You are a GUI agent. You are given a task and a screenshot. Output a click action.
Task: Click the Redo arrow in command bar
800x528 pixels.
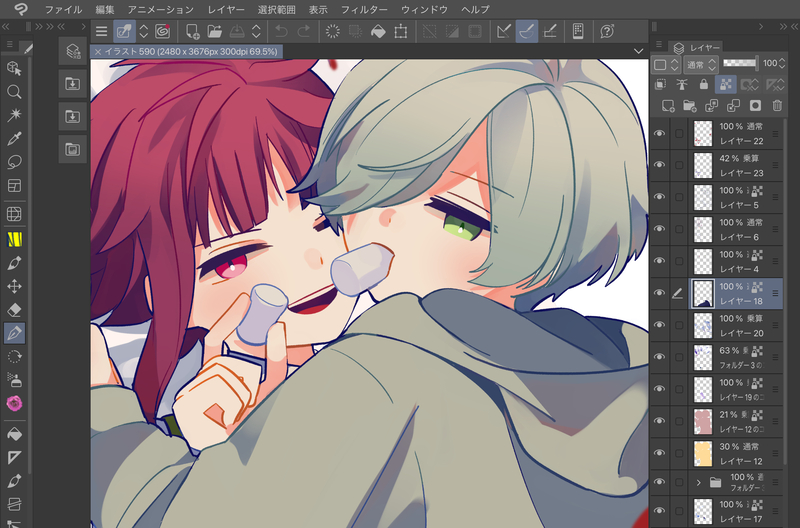point(304,32)
